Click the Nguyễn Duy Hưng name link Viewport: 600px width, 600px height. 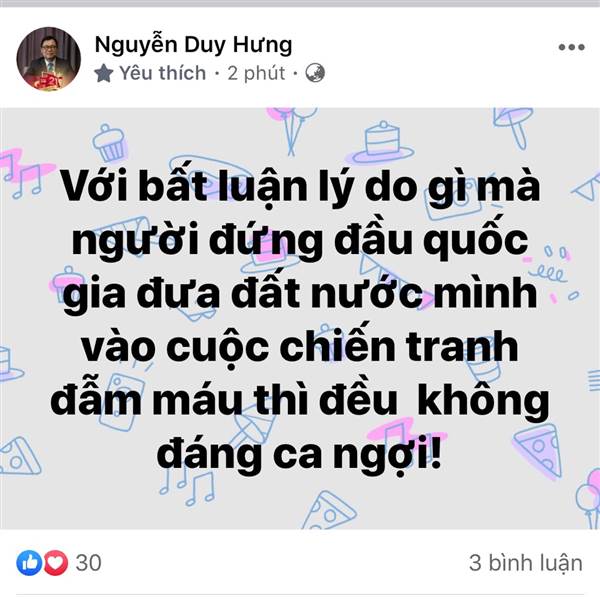193,45
